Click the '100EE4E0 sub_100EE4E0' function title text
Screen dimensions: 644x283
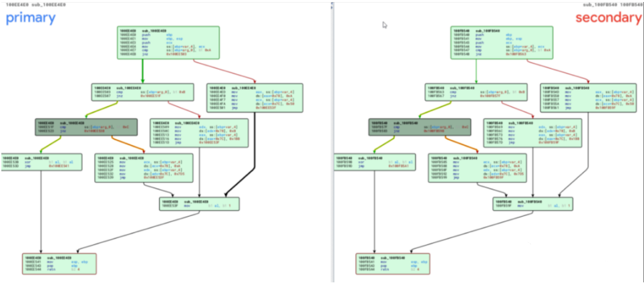35,5
